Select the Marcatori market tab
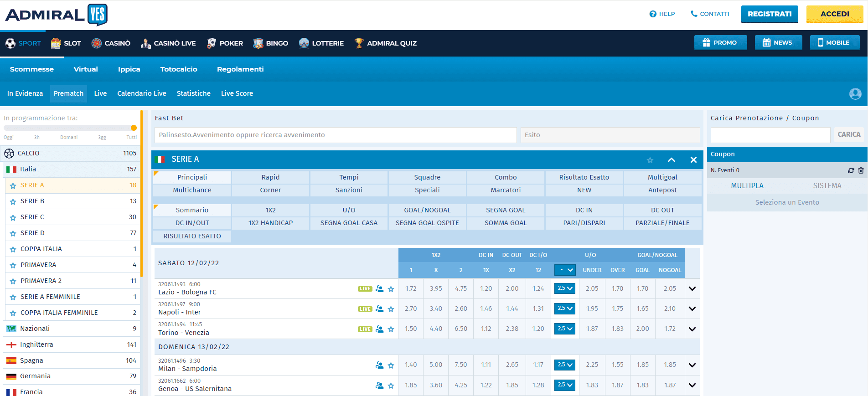This screenshot has width=868, height=396. (x=506, y=190)
